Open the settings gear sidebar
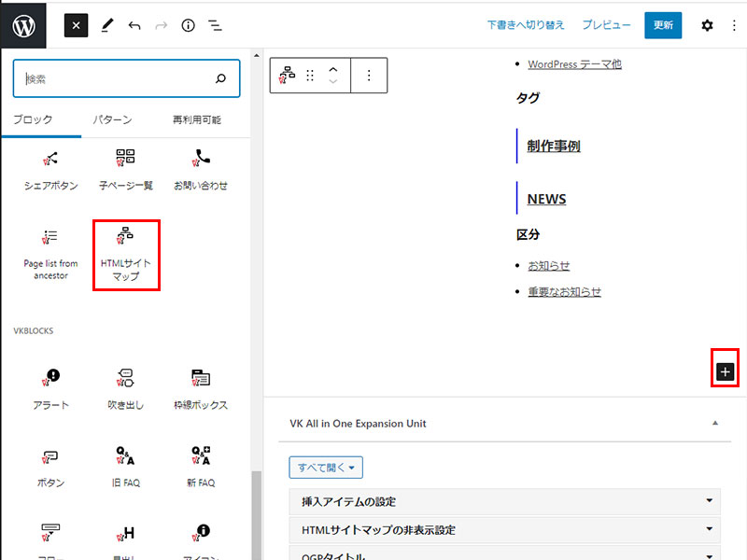Image resolution: width=747 pixels, height=560 pixels. coord(707,25)
